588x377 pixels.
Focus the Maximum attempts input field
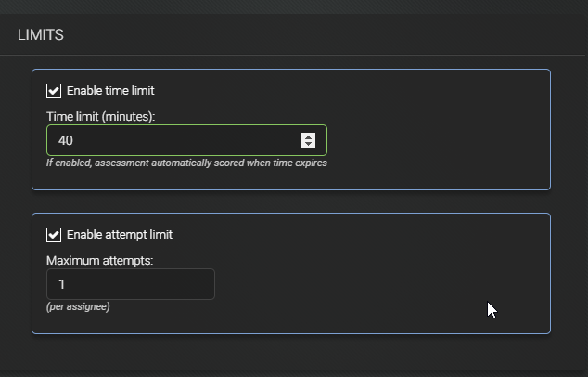(131, 284)
